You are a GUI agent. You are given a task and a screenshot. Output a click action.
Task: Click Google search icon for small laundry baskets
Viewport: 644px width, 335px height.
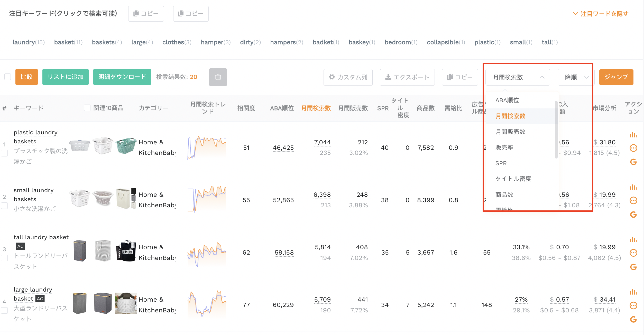tap(633, 215)
